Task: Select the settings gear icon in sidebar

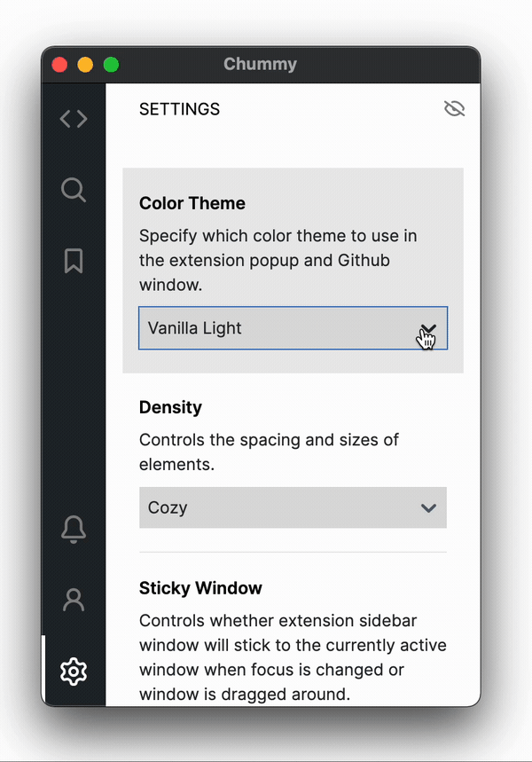Action: point(74,672)
